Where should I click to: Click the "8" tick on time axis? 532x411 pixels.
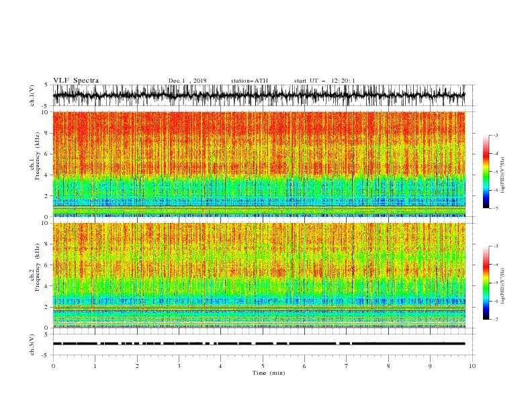(x=388, y=366)
